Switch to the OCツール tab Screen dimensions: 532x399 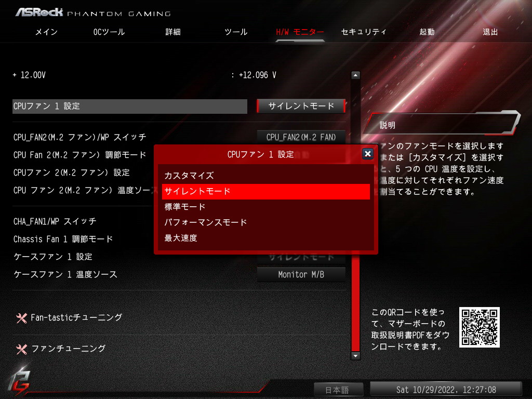pyautogui.click(x=109, y=32)
